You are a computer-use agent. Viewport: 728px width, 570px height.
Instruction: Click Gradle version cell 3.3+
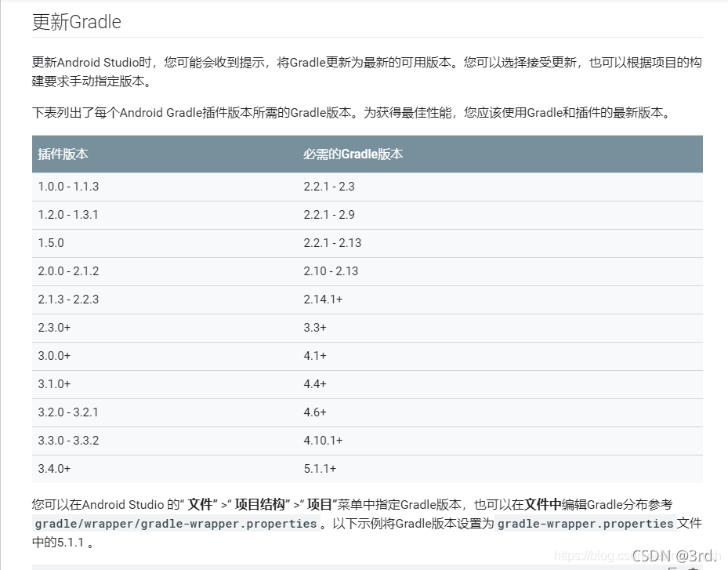tap(315, 328)
